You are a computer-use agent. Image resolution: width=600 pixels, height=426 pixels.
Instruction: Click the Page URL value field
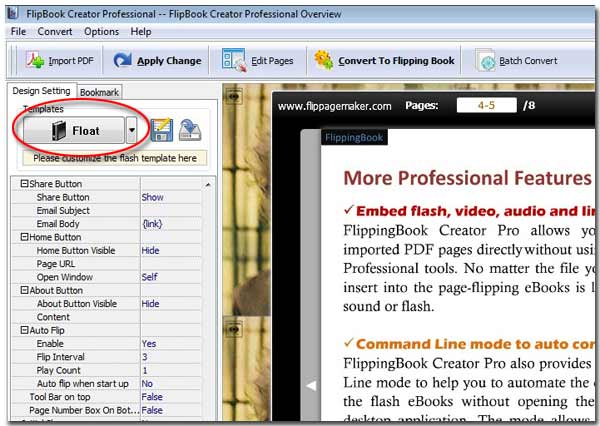pyautogui.click(x=171, y=264)
